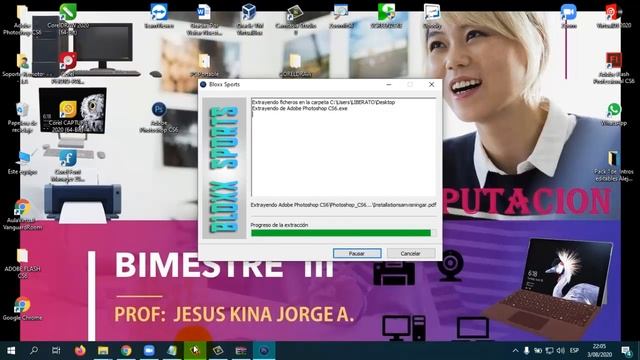The image size is (640, 360).
Task: Open the notification action center icon
Action: point(627,351)
